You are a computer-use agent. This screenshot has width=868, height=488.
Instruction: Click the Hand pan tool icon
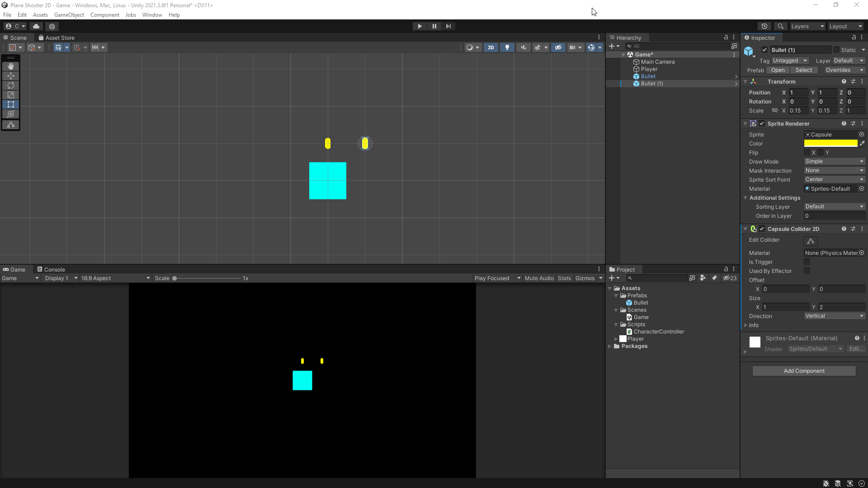11,66
